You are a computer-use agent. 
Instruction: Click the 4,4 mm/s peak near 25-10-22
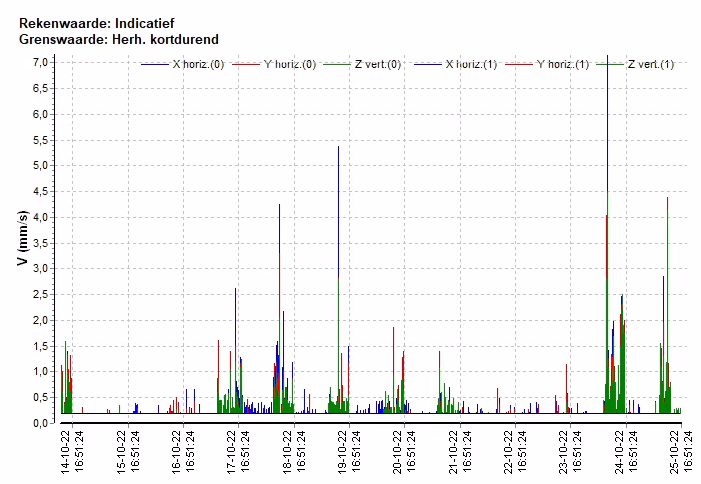pos(667,199)
